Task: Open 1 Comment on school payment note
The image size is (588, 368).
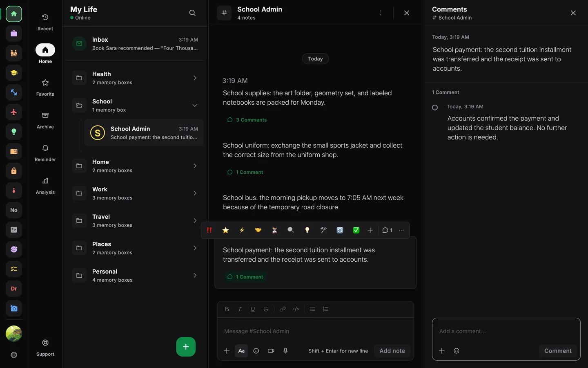Action: 245,277
